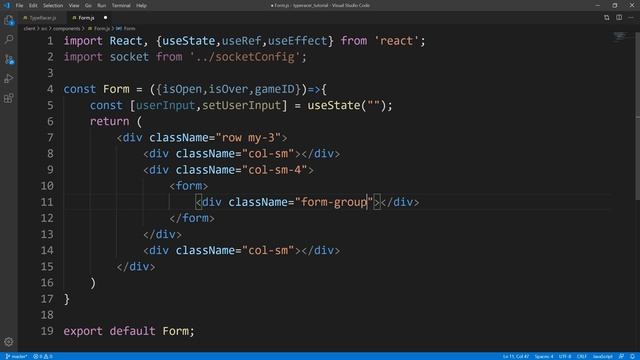Click the JavaScript language mode indicator
The height and width of the screenshot is (360, 640).
pyautogui.click(x=603, y=356)
